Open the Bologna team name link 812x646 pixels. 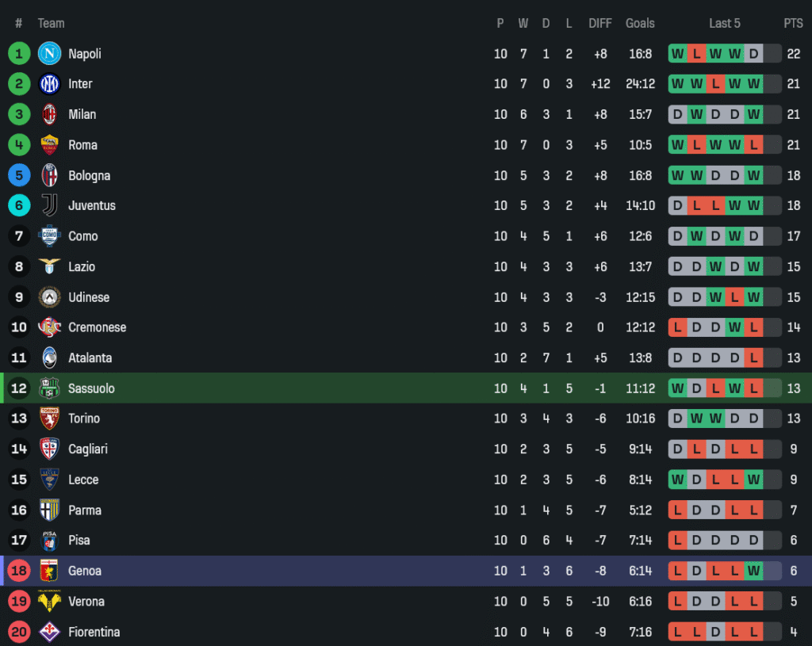(89, 175)
